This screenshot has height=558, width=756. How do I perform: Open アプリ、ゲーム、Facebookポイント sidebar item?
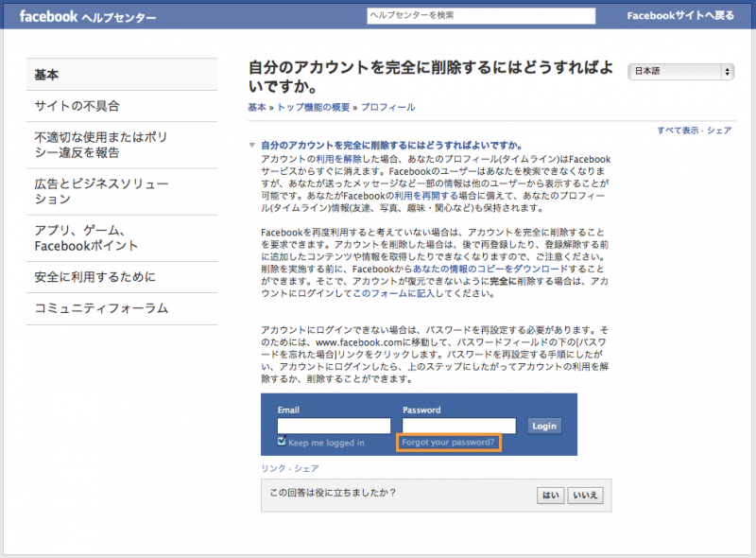[122, 238]
